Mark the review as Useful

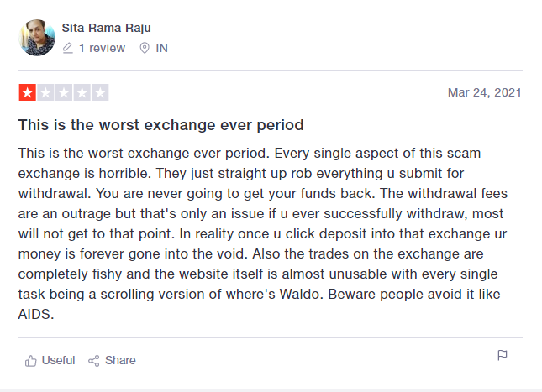(58, 361)
